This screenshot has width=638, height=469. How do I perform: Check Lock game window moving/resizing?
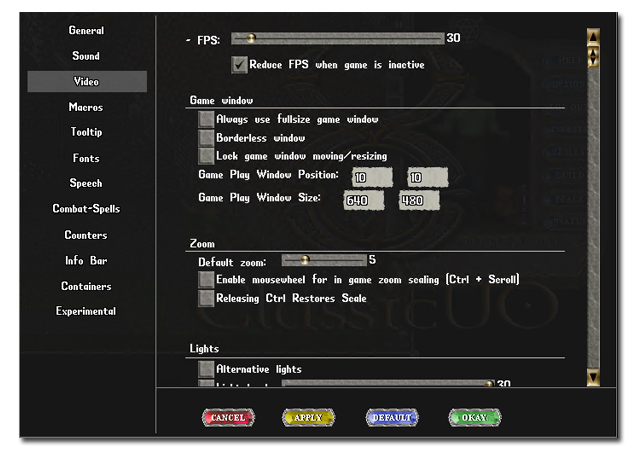207,155
